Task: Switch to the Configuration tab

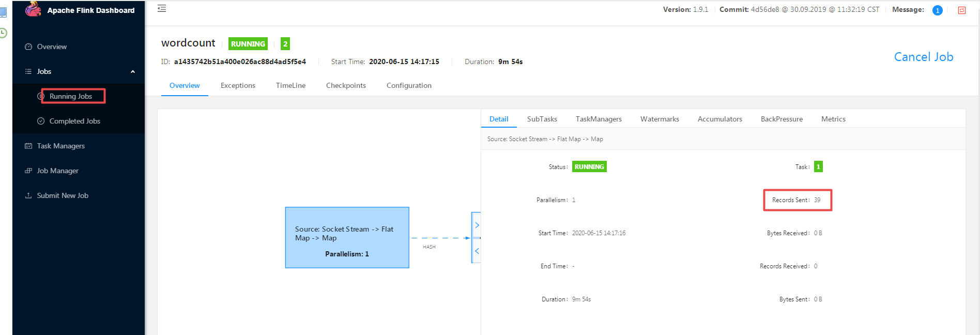Action: tap(409, 85)
